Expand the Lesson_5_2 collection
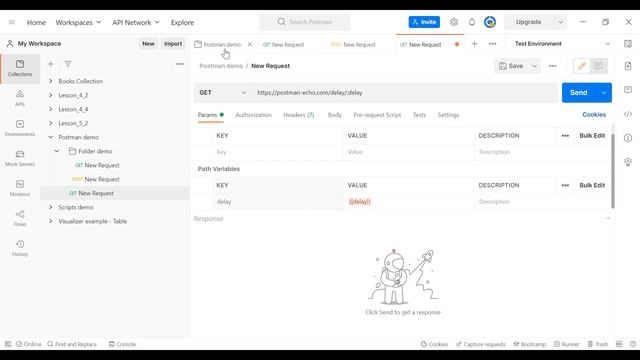Image resolution: width=640 pixels, height=360 pixels. (51, 123)
